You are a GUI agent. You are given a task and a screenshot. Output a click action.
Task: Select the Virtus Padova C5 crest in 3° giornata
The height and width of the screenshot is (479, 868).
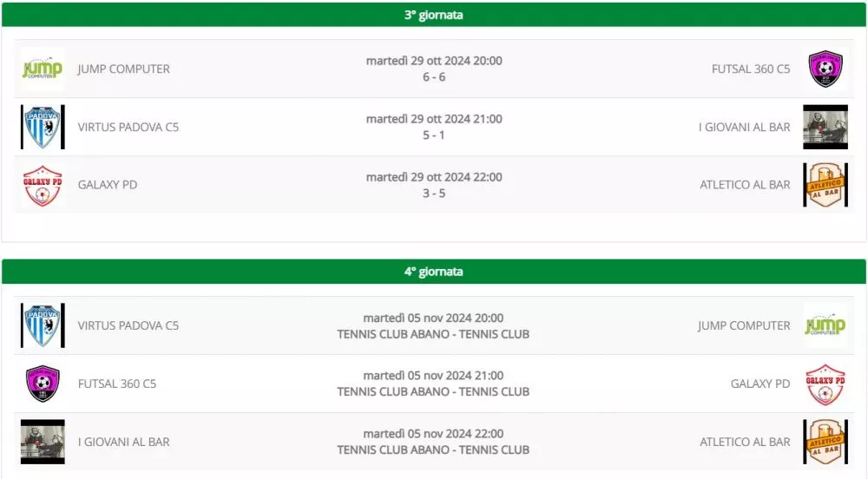43,128
